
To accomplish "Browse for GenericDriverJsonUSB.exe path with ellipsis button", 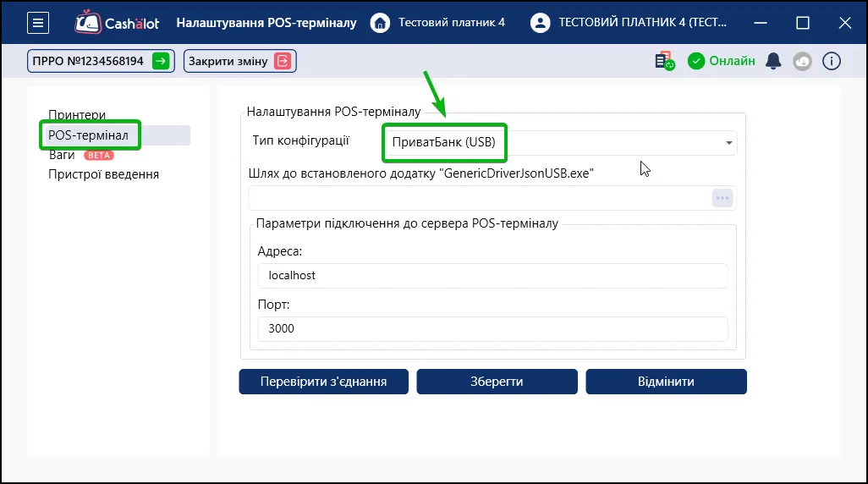I will point(722,198).
